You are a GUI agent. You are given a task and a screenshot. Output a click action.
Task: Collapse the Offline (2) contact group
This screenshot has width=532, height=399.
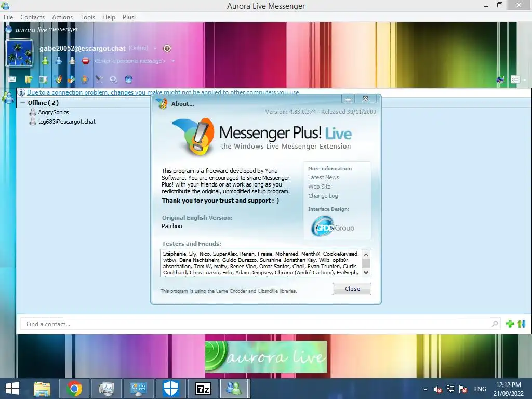(x=22, y=103)
